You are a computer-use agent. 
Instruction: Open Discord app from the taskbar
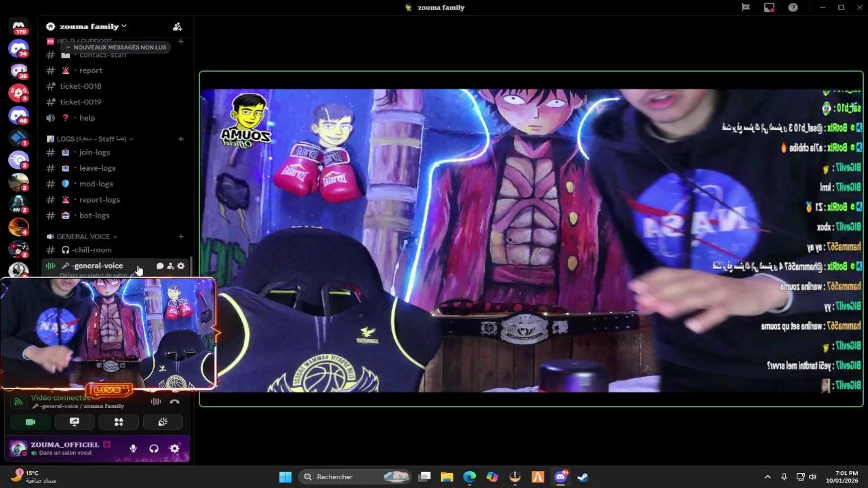tap(560, 476)
